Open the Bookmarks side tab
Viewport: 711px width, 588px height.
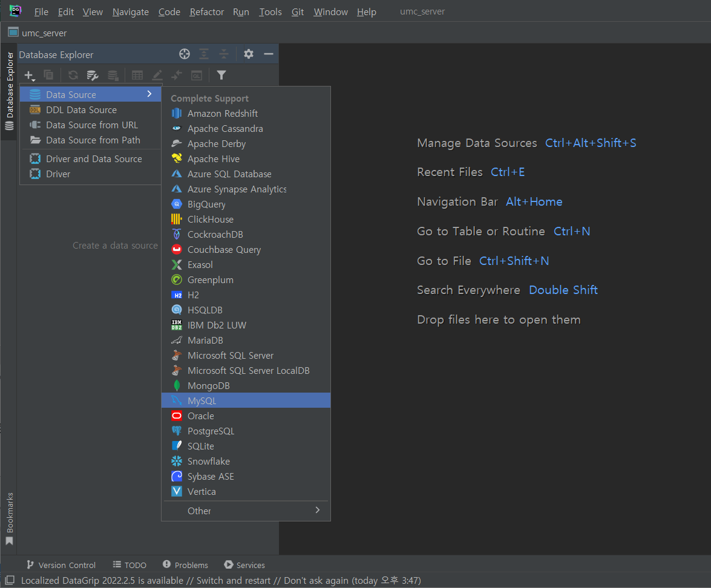pyautogui.click(x=10, y=518)
